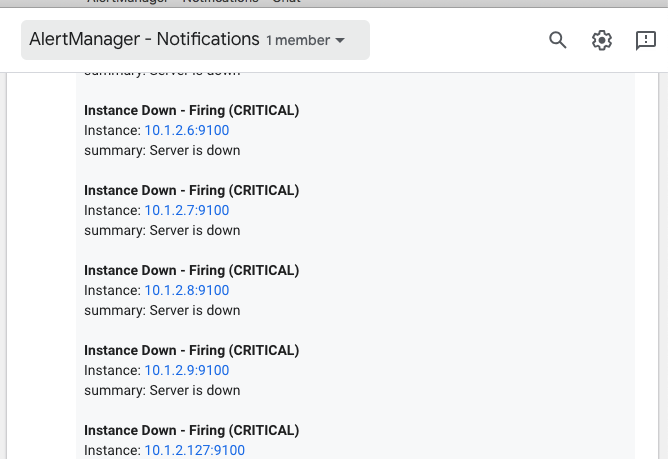Viewport: 668px width, 459px height.
Task: Click the '1 member' count text
Action: tap(298, 40)
